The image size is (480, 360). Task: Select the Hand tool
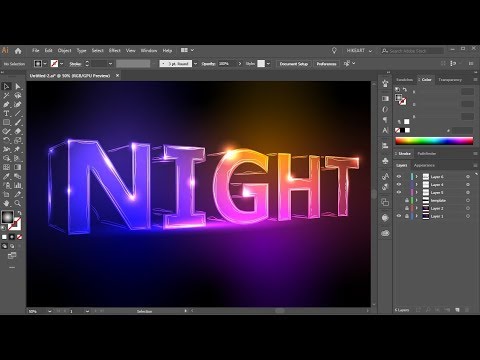click(x=6, y=203)
